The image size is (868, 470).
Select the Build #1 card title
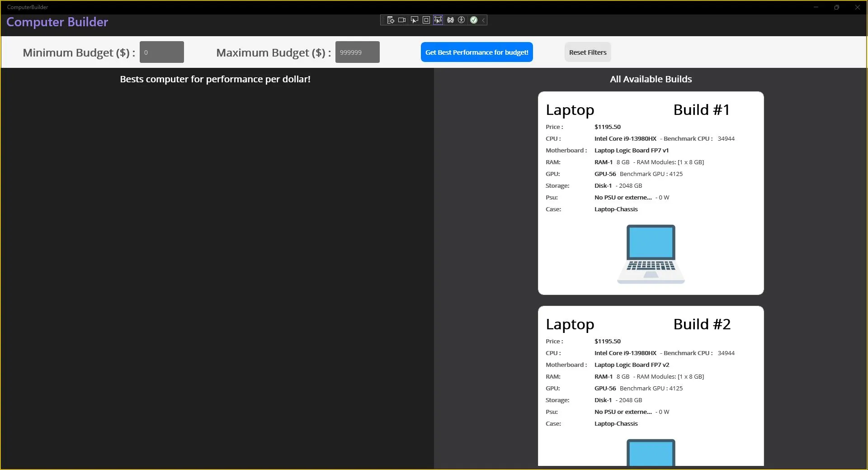coord(701,110)
